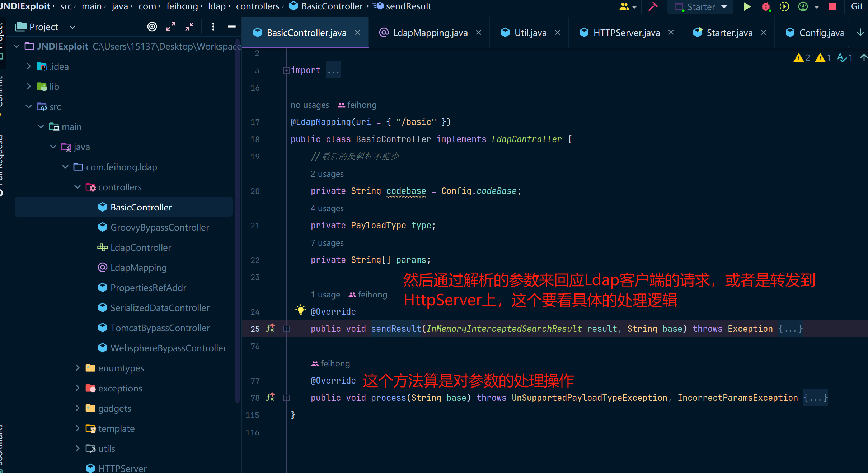This screenshot has width=868, height=473.
Task: Select opened file target icon in Project panel
Action: point(152,27)
